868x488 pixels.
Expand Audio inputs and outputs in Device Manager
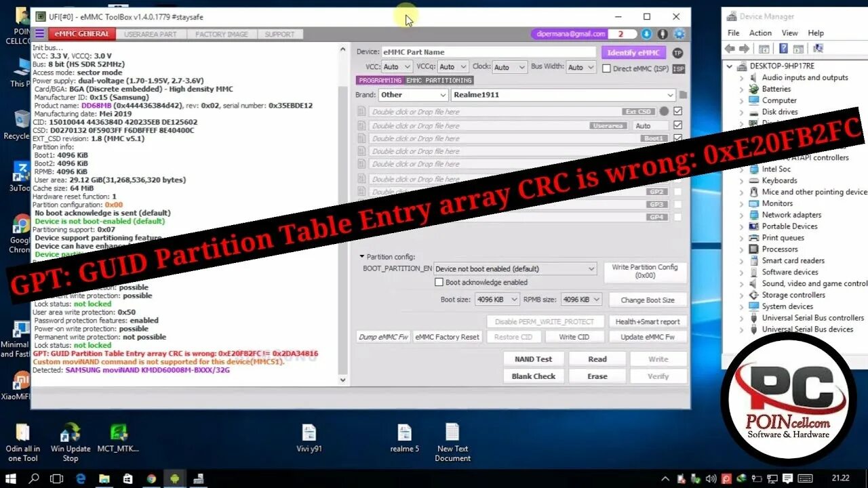coord(742,77)
